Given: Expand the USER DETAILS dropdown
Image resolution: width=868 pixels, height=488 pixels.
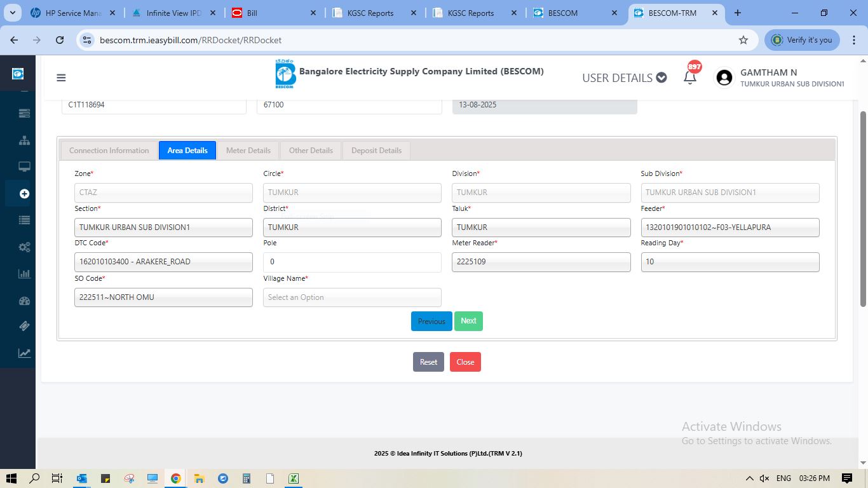Looking at the screenshot, I should coord(624,78).
